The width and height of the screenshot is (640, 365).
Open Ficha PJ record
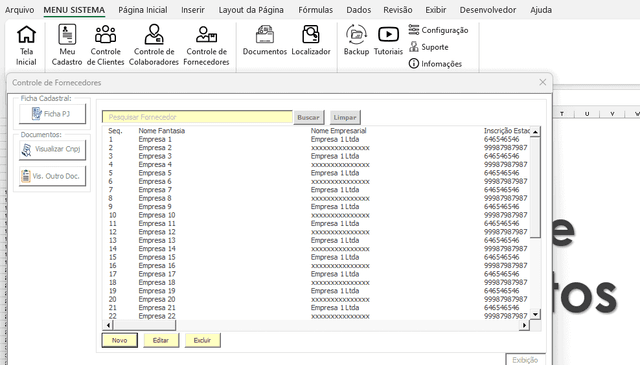click(x=52, y=114)
